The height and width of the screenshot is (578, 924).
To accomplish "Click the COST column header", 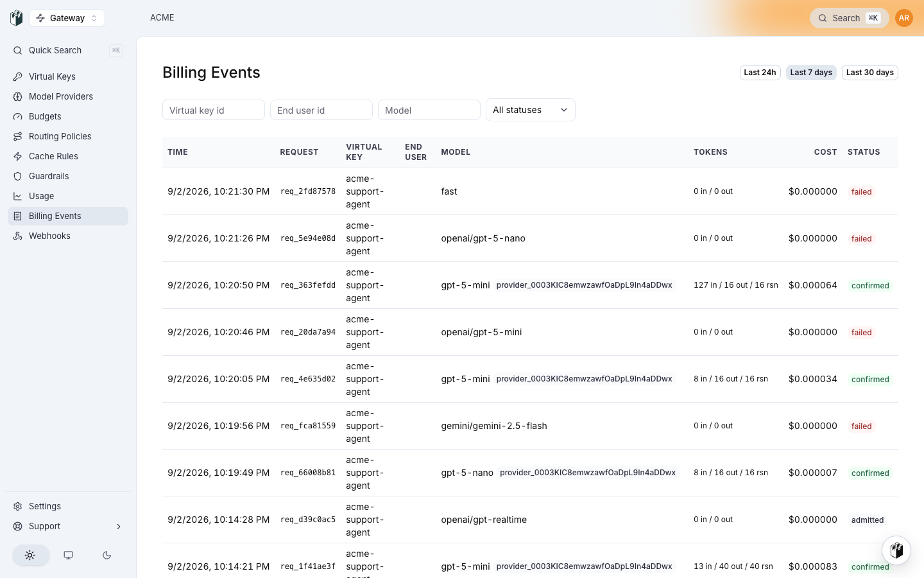I will click(826, 152).
